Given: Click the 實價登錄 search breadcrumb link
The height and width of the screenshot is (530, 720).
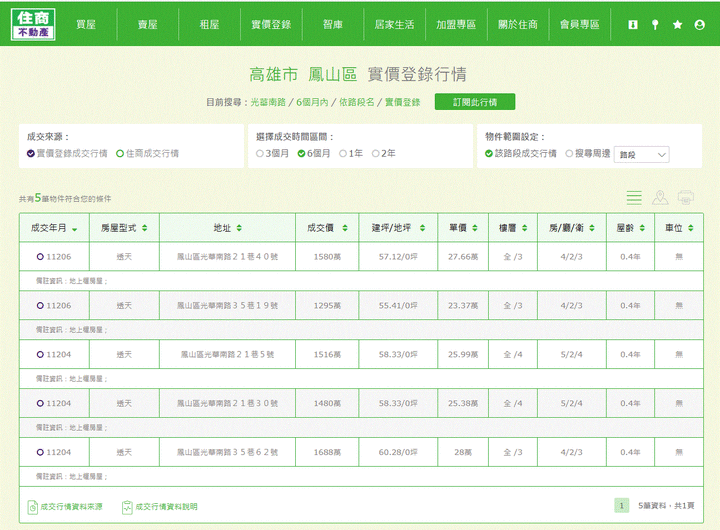Looking at the screenshot, I should click(402, 102).
